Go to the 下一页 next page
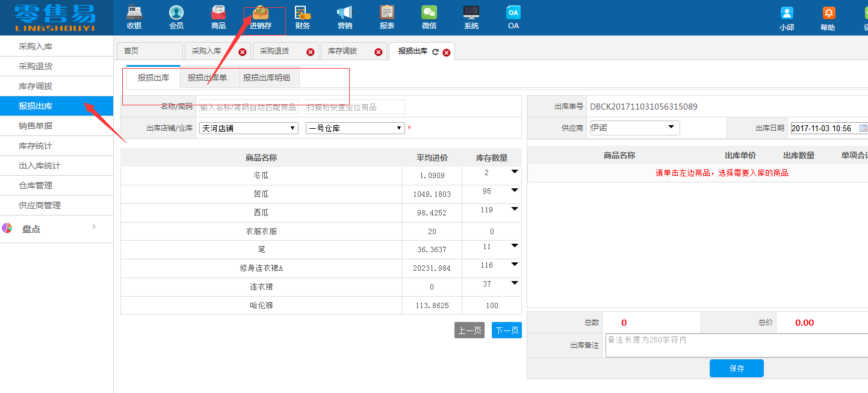Viewport: 868px width, 393px height. click(x=506, y=330)
